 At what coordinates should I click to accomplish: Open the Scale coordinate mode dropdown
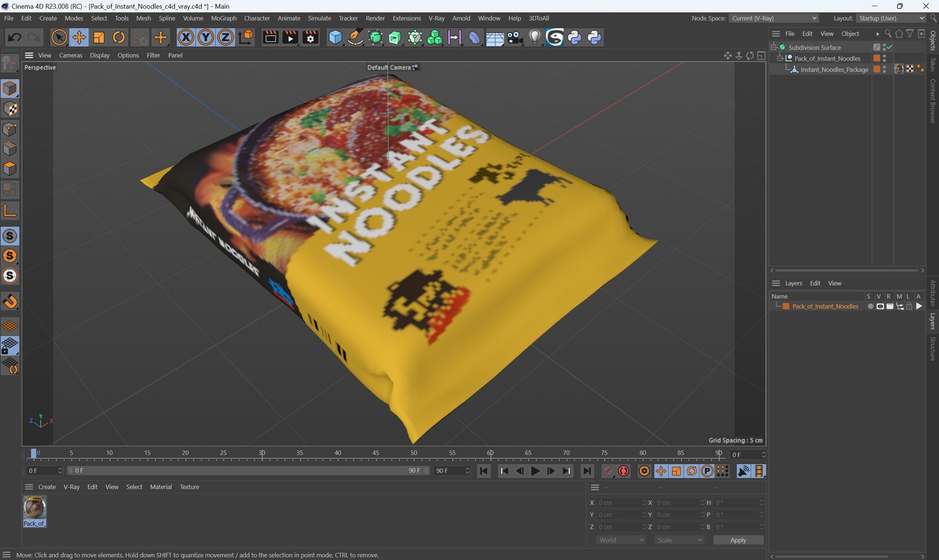coord(679,540)
